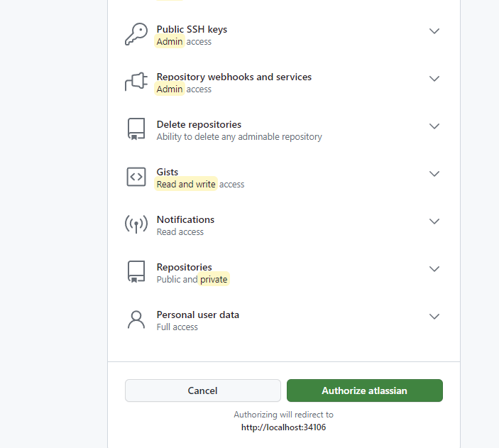
Task: Click the person icon for Personal user data
Action: (x=136, y=320)
